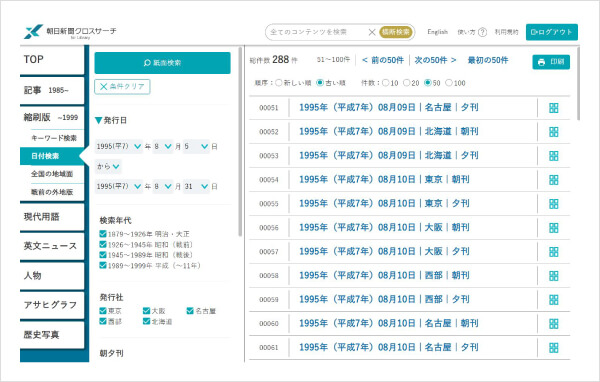Open 縮刷版 ~1999 sidebar section
Screen dimensions: 600x382
tap(52, 117)
